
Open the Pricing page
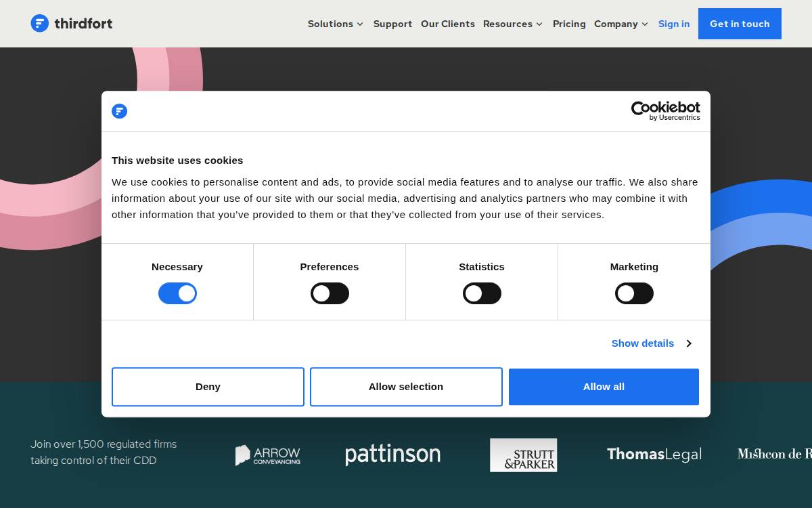[569, 24]
